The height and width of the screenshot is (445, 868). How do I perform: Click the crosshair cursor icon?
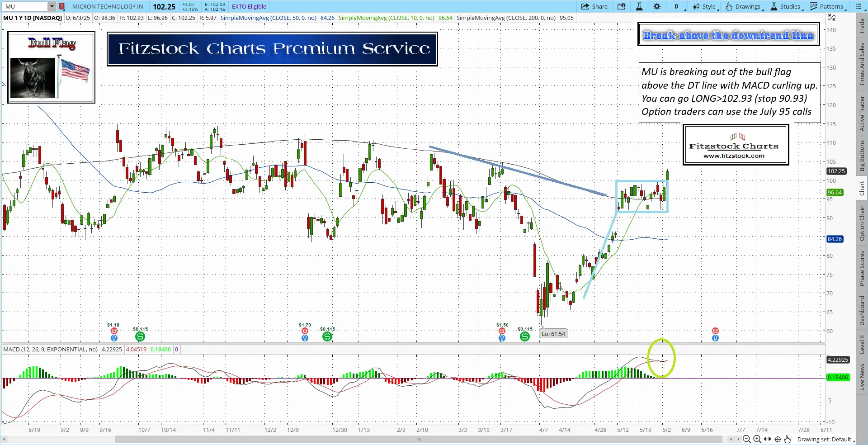pos(778,439)
